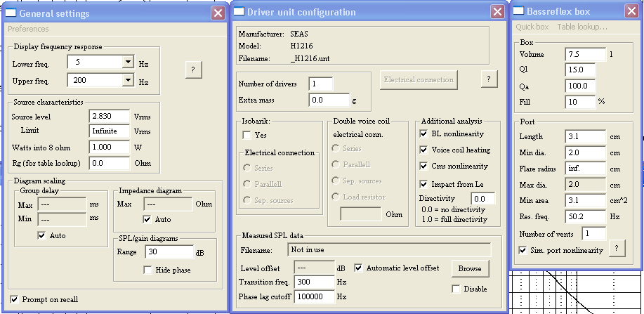Click the port Min dia. field
This screenshot has width=644, height=314.
point(585,152)
